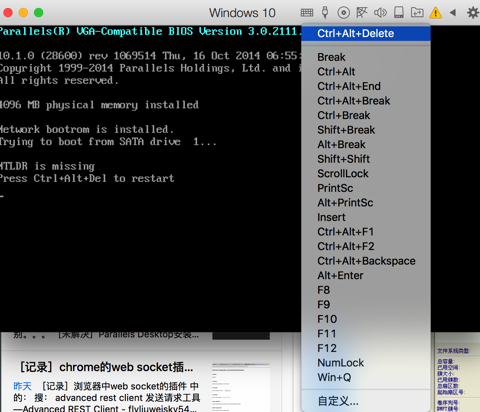The width and height of the screenshot is (480, 412).
Task: Open the configuration gear icon
Action: (473, 13)
